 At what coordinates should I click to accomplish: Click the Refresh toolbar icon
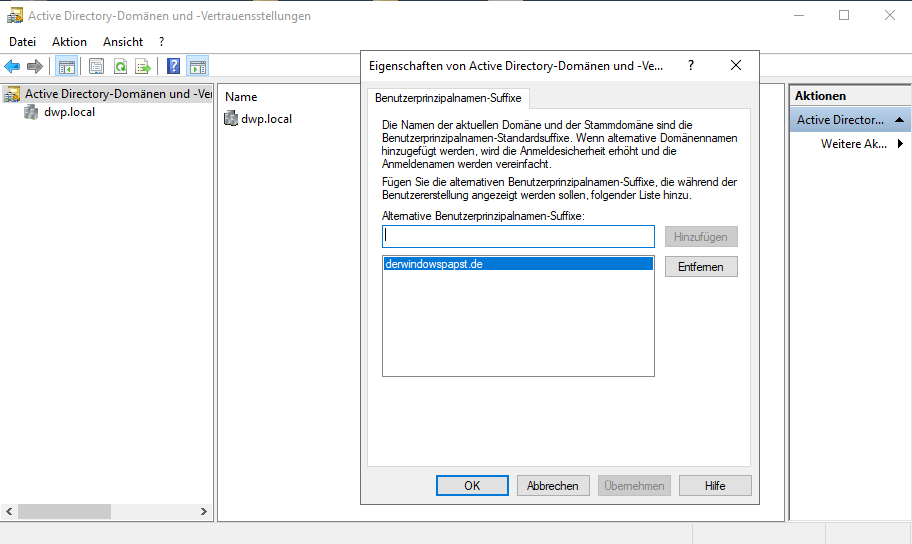(120, 67)
